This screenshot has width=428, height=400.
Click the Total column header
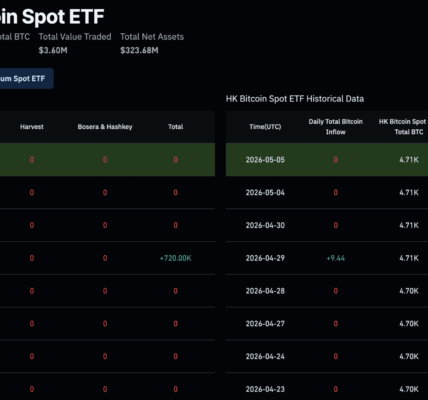click(176, 127)
